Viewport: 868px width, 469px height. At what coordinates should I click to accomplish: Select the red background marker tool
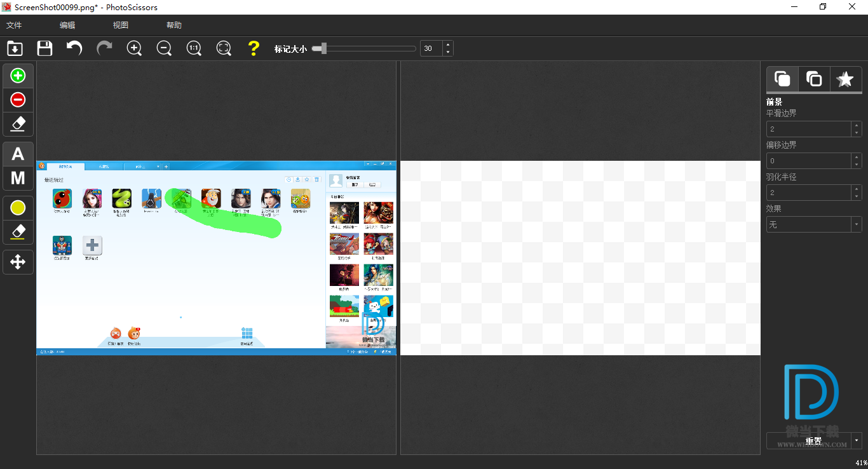coord(18,100)
